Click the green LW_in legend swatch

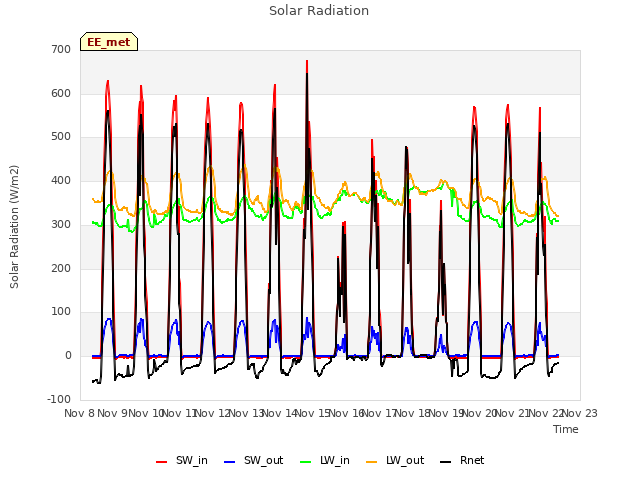tap(306, 462)
